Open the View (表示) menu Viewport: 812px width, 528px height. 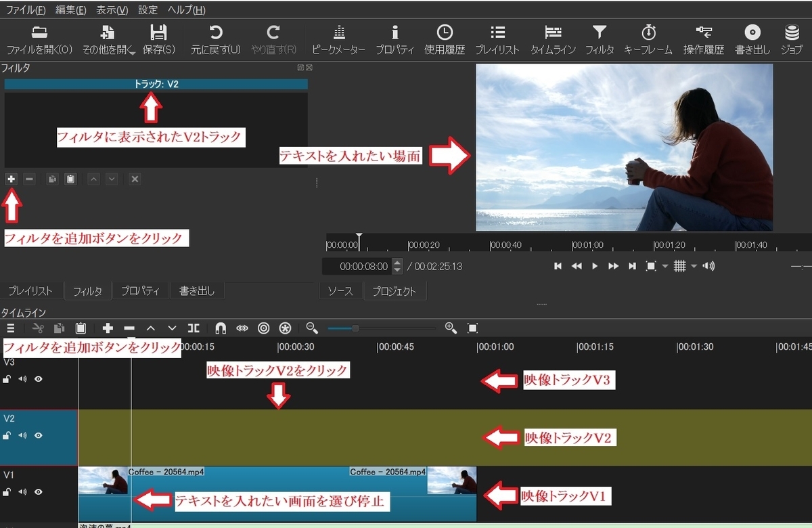coord(112,10)
